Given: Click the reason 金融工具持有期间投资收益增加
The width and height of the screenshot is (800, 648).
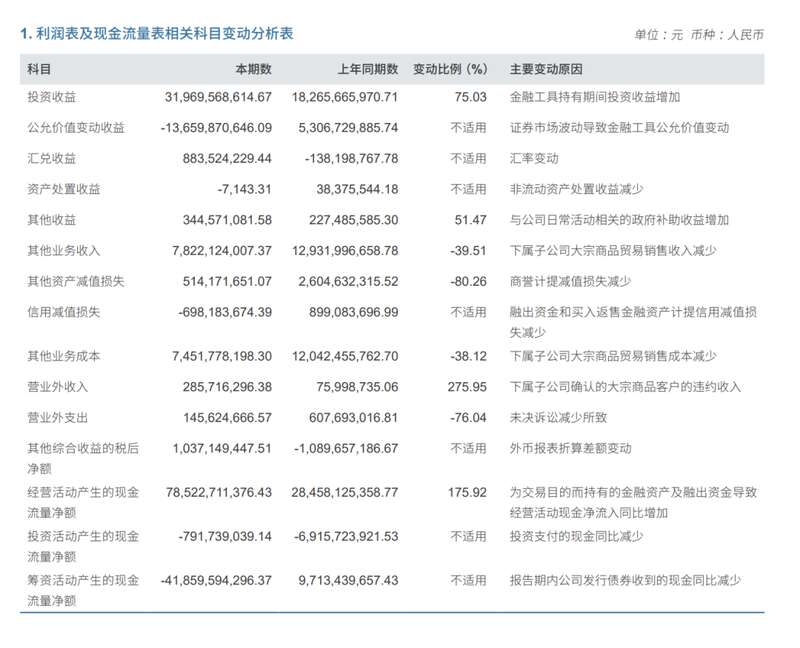Looking at the screenshot, I should (x=595, y=97).
